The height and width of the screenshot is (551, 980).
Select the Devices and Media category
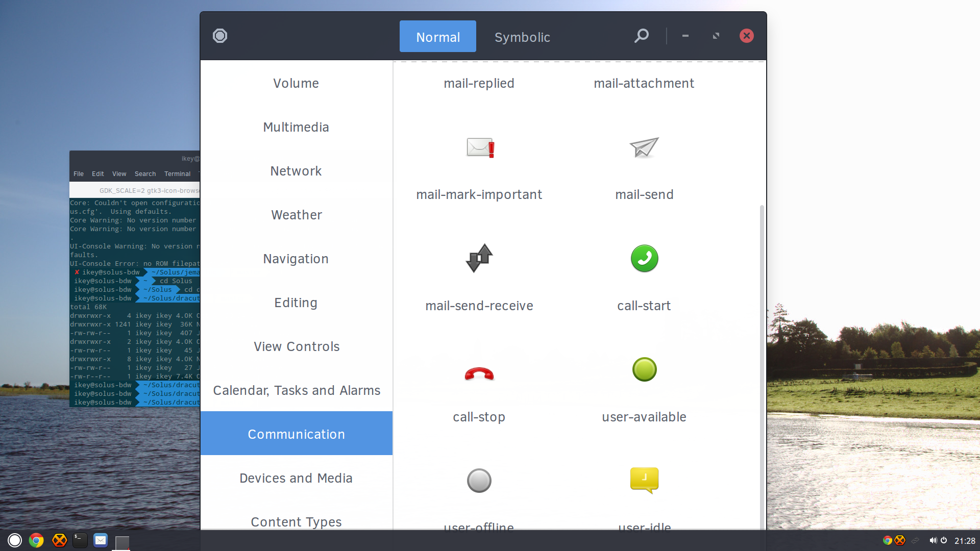pos(296,478)
